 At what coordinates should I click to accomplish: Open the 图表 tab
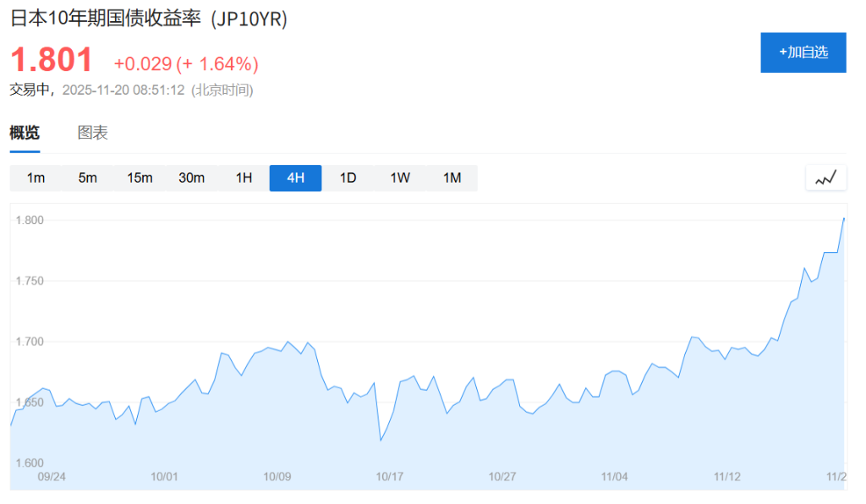tap(92, 133)
